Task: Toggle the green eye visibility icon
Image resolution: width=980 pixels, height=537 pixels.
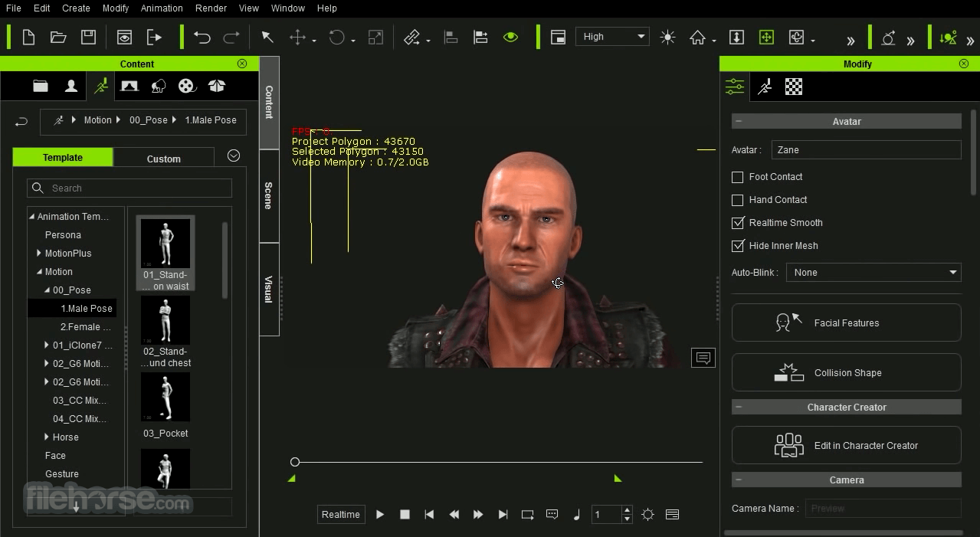Action: [x=510, y=37]
